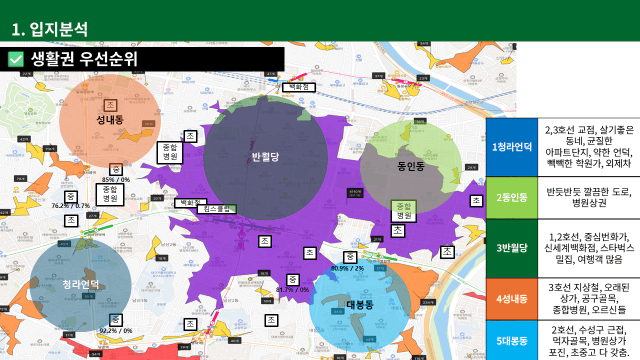Image resolution: width=640 pixels, height=360 pixels.
Task: Select the 중 marker above 92.2% / 0%
Action: 116,320
